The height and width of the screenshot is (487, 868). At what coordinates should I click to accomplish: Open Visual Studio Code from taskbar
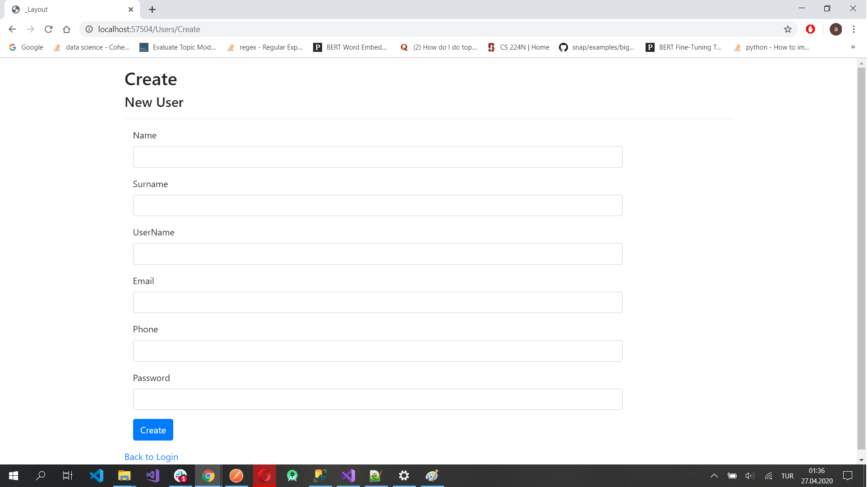point(96,476)
